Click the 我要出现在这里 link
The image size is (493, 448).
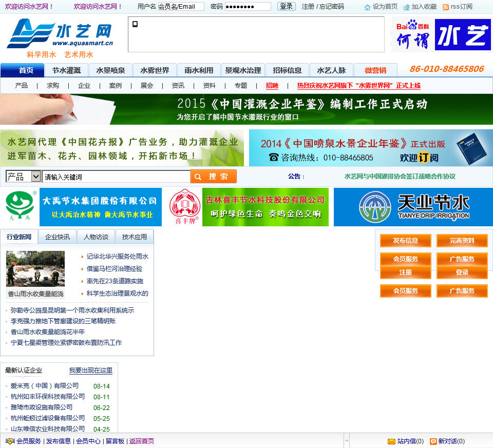pos(90,371)
